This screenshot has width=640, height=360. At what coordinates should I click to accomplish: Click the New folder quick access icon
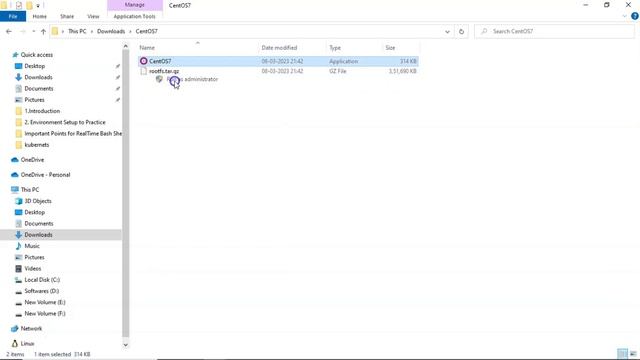(29, 5)
